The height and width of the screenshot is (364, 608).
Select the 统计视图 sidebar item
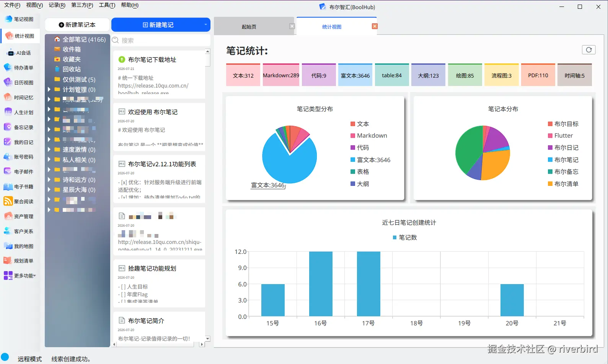20,36
